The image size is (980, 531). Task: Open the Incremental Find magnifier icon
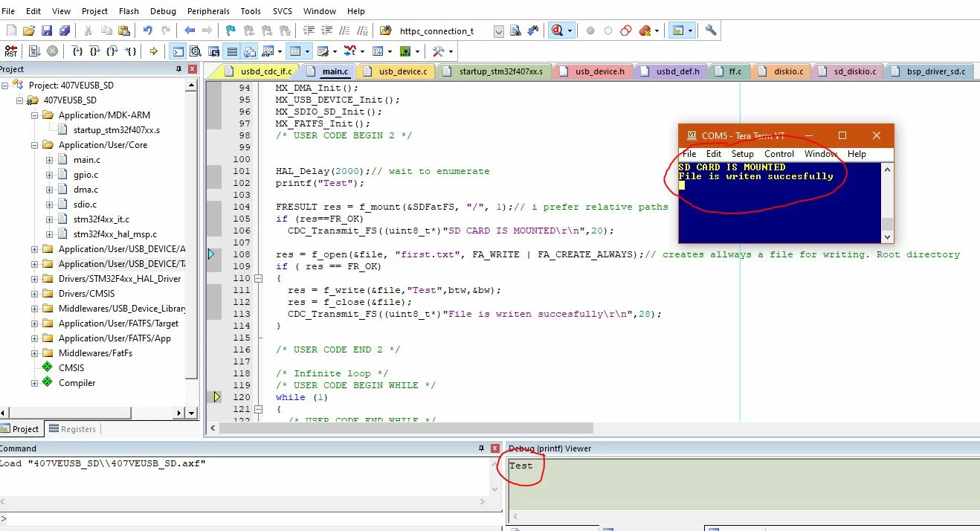(532, 30)
